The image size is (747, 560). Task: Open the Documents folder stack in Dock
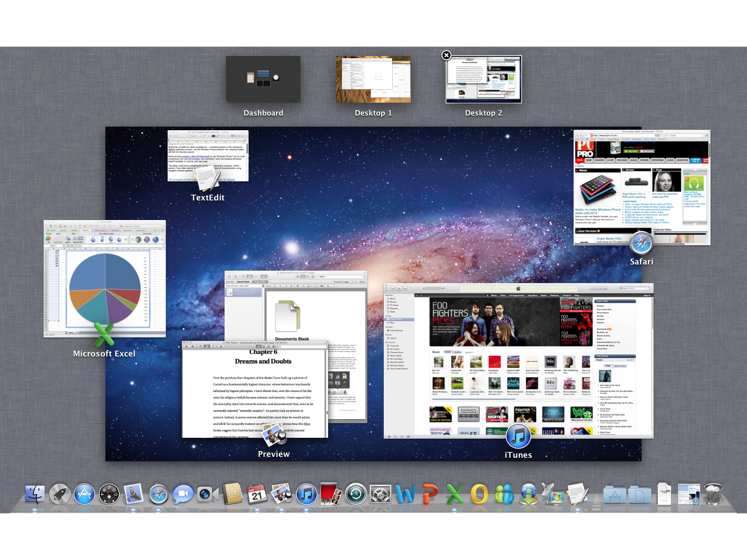tap(639, 495)
